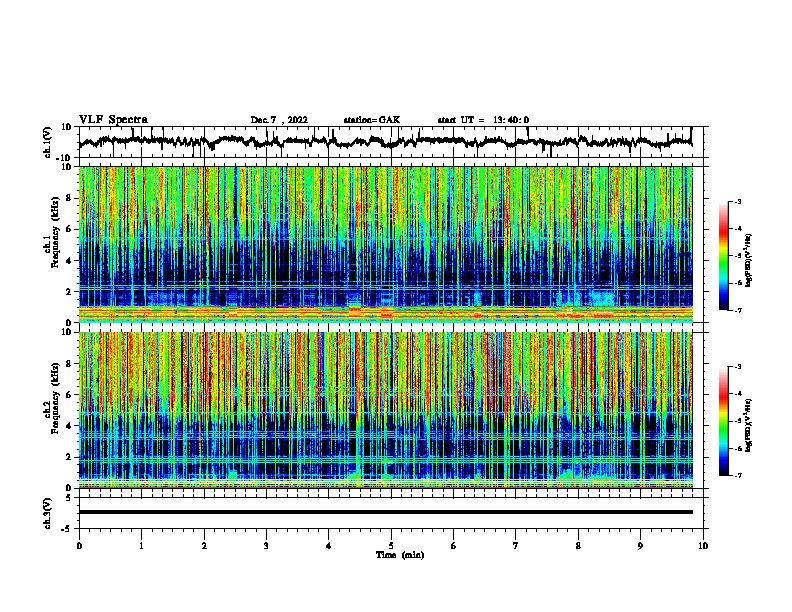
Task: Select the ch.1 "Frequency (kHz)" axis label
Action: pos(55,233)
